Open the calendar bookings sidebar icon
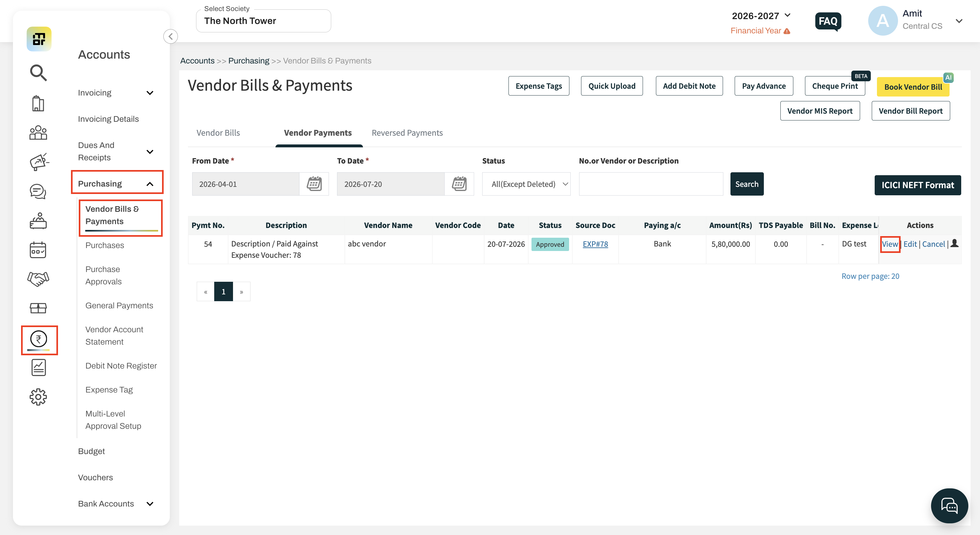 [38, 250]
